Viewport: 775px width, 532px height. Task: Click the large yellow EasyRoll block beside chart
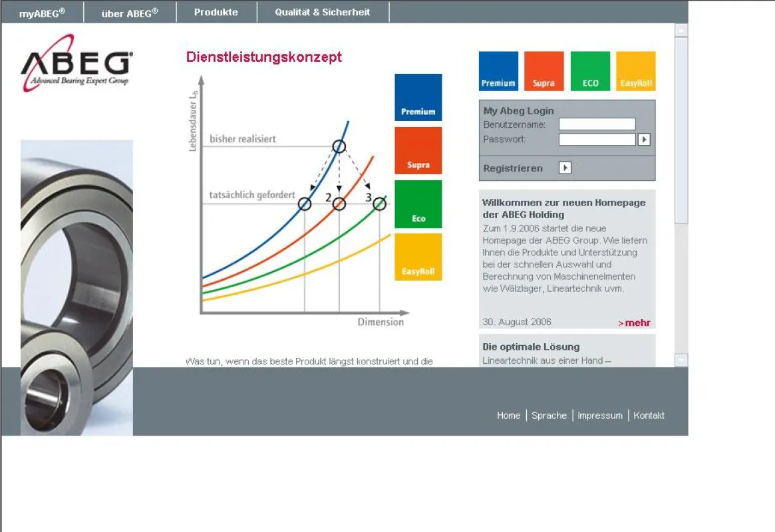tap(418, 257)
